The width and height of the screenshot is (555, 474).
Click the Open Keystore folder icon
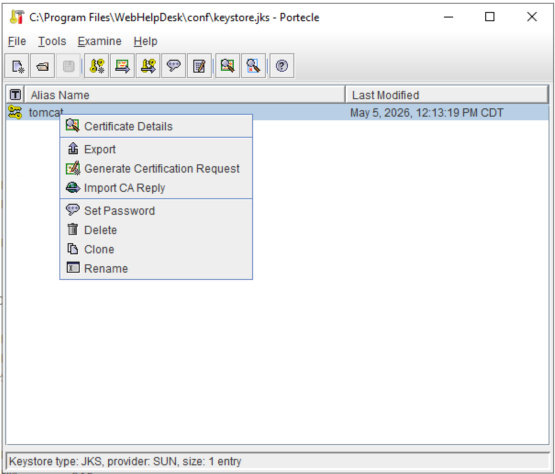(42, 66)
